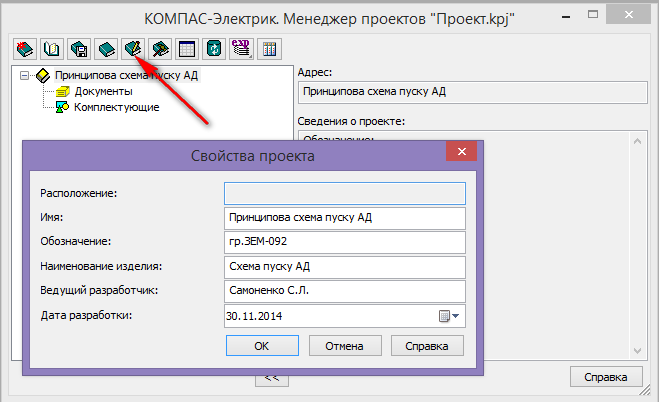Screen dimensions: 659x402
Task: Click the Адрес field in main window
Action: (x=472, y=92)
